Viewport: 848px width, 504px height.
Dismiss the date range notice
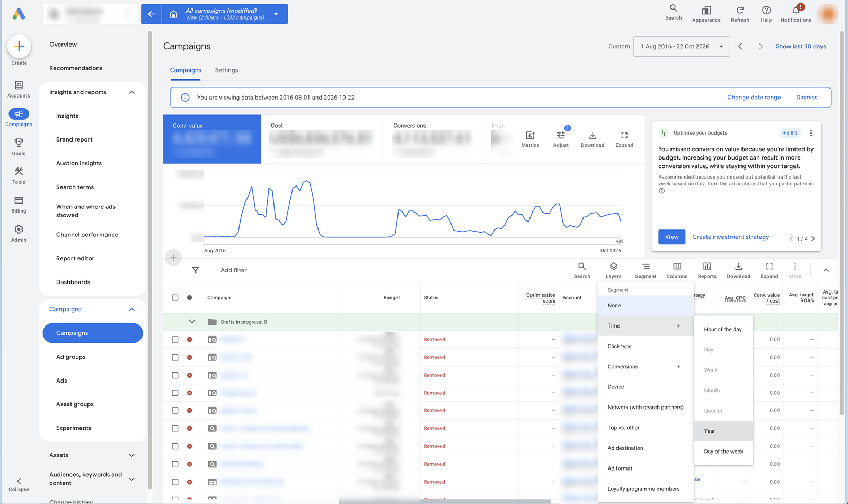pos(807,98)
